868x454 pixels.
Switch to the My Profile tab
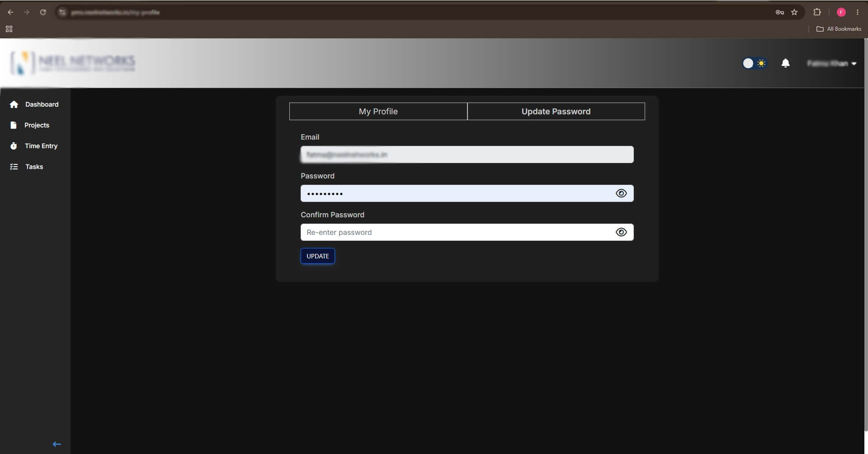tap(378, 111)
